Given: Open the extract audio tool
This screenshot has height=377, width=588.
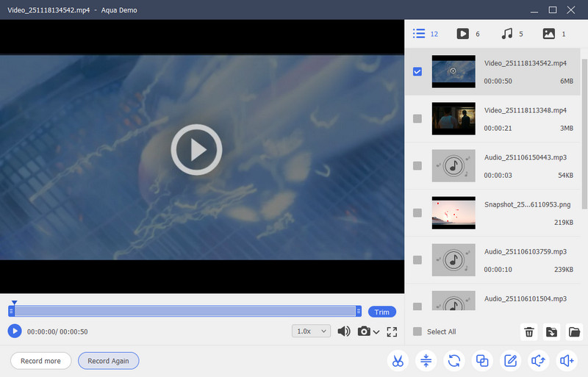Looking at the screenshot, I should point(538,361).
